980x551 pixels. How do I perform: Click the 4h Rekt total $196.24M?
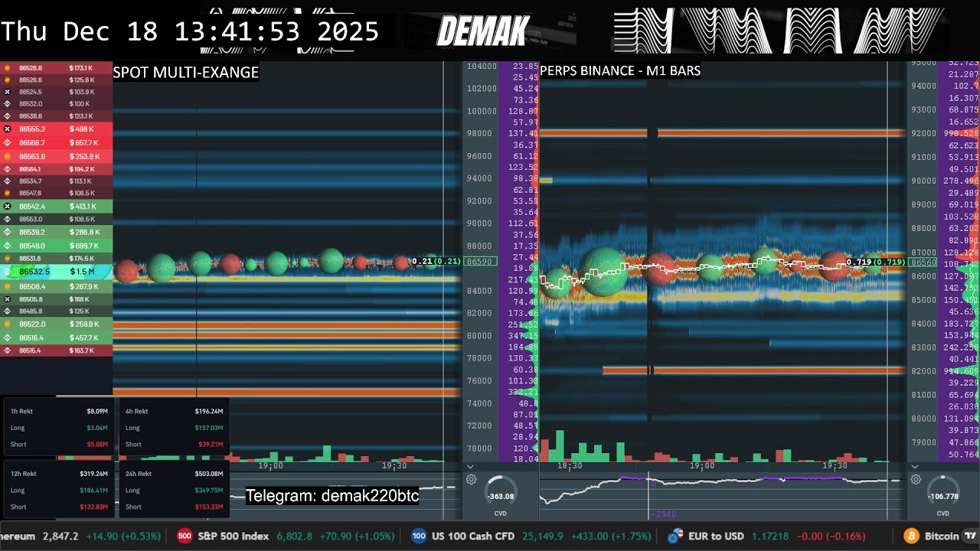pyautogui.click(x=209, y=411)
